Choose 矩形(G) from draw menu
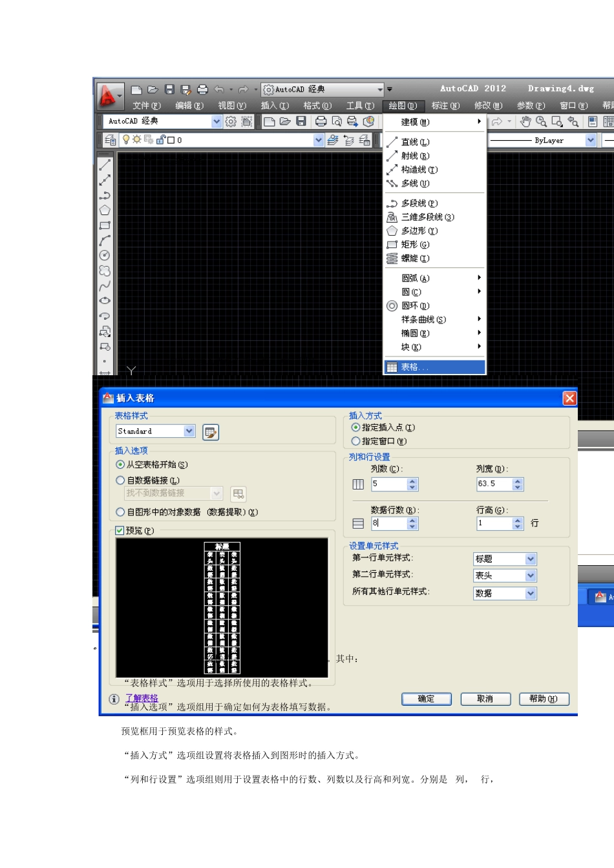614x868 pixels. [x=434, y=245]
